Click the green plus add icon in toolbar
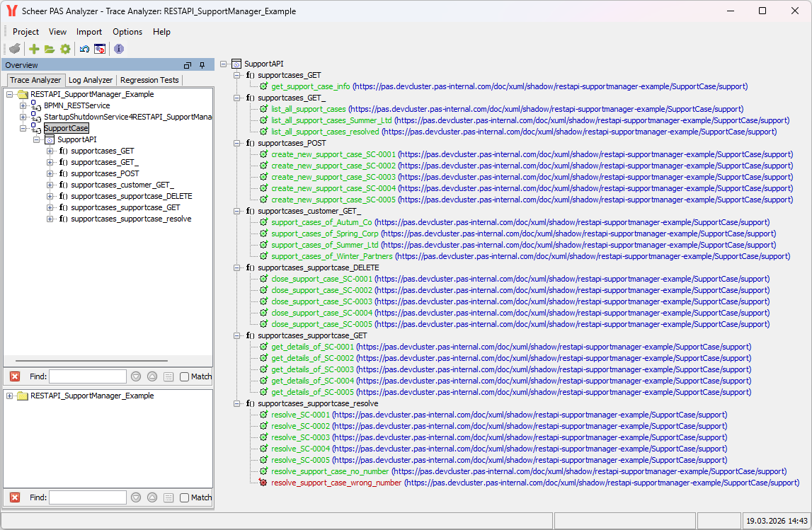Image resolution: width=812 pixels, height=530 pixels. point(33,49)
